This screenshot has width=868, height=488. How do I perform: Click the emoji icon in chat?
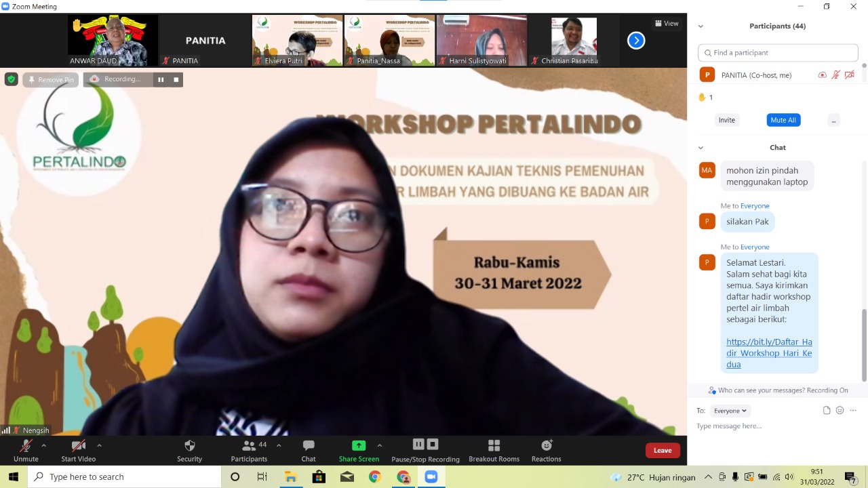[840, 410]
